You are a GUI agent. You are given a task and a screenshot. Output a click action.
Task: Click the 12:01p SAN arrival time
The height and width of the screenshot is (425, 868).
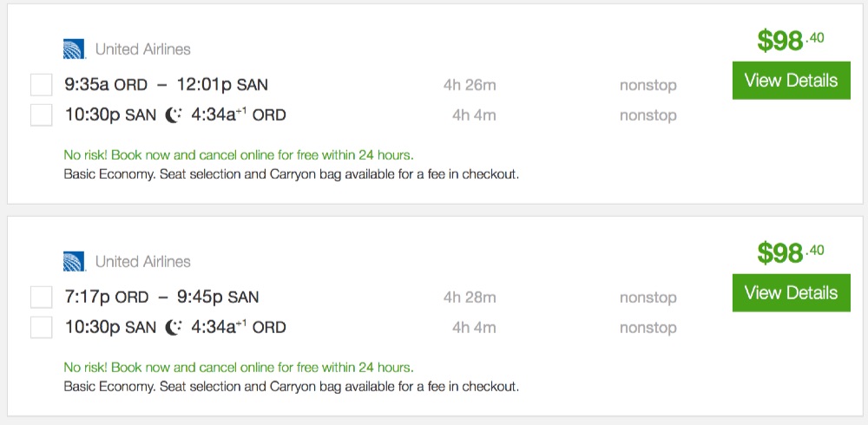[x=222, y=85]
